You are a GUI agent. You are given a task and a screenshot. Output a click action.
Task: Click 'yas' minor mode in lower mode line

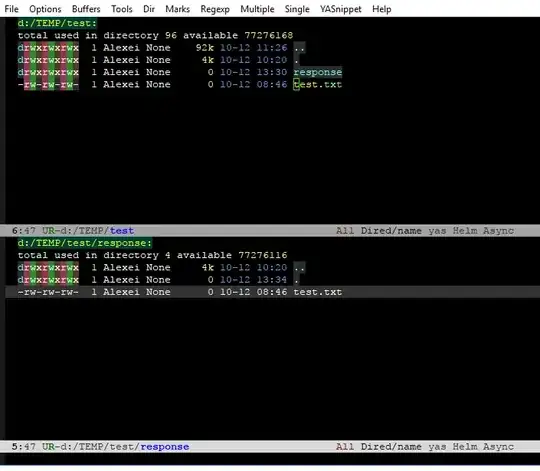pyautogui.click(x=437, y=447)
